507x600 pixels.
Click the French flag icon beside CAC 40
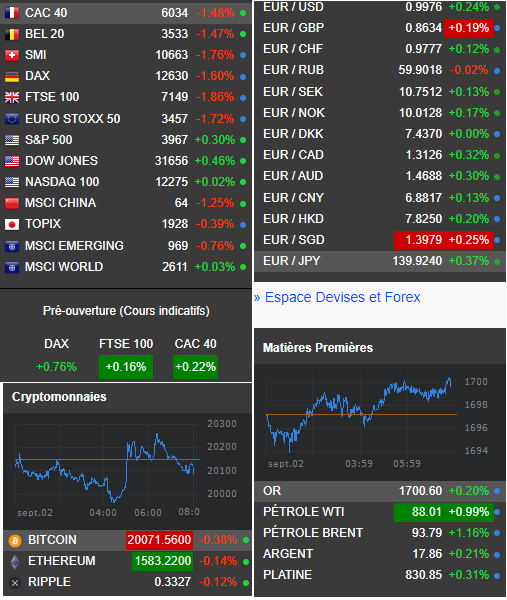12,13
